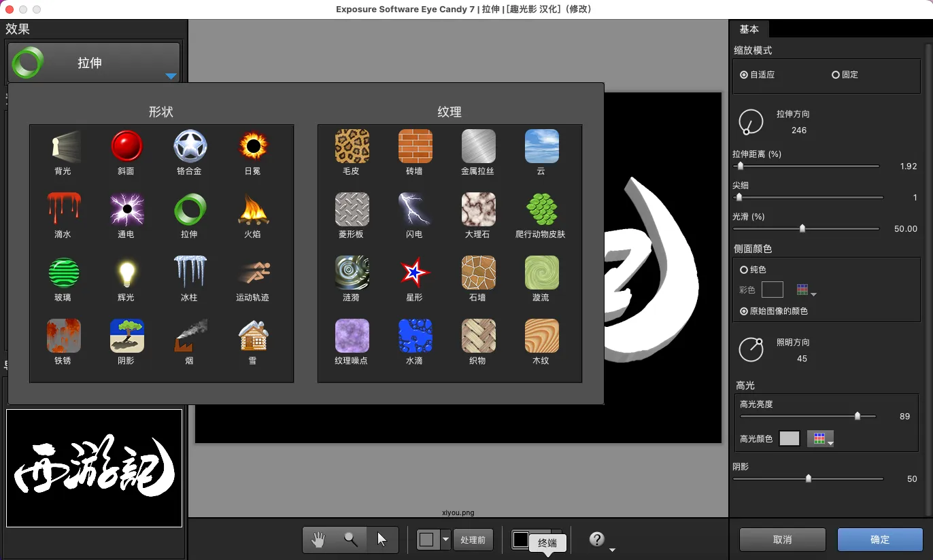Click the magnifier zoom tool

(350, 540)
